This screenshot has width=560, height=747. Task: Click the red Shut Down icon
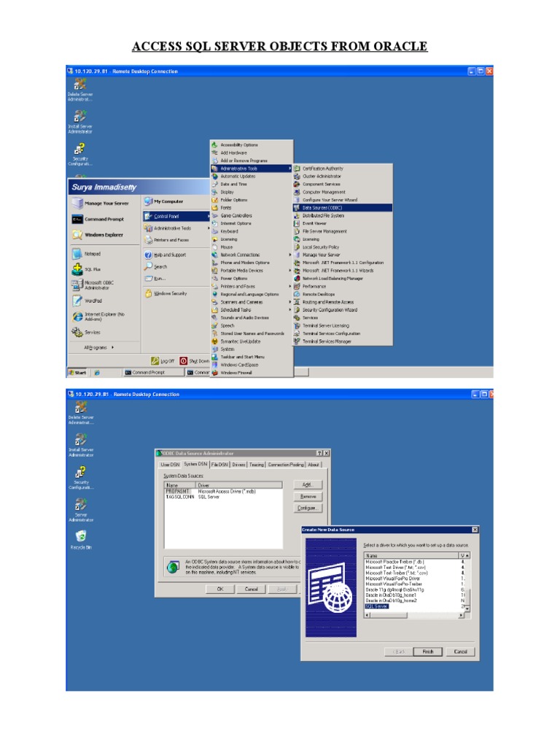[183, 361]
